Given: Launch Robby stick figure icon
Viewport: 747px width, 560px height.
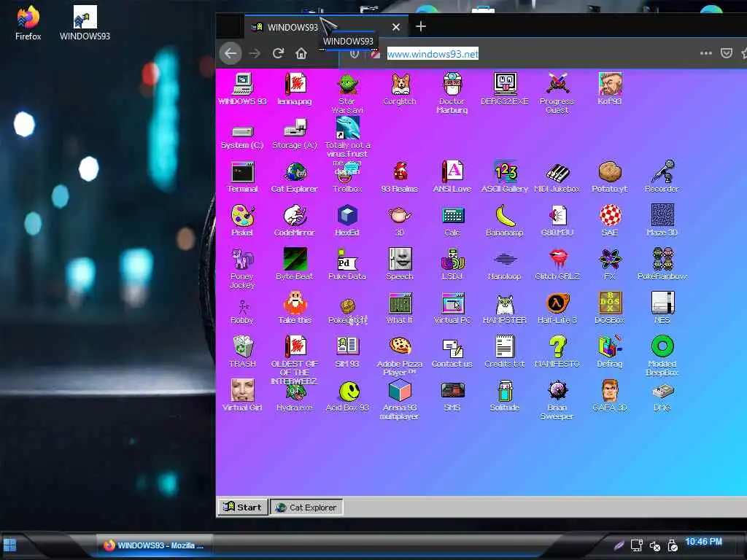Looking at the screenshot, I should click(242, 306).
